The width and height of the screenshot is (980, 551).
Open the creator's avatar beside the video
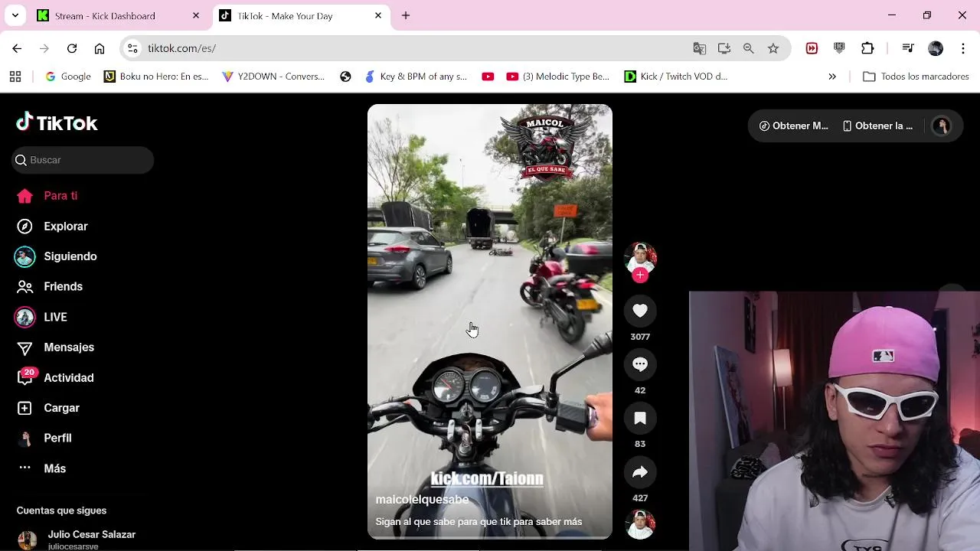pyautogui.click(x=640, y=259)
